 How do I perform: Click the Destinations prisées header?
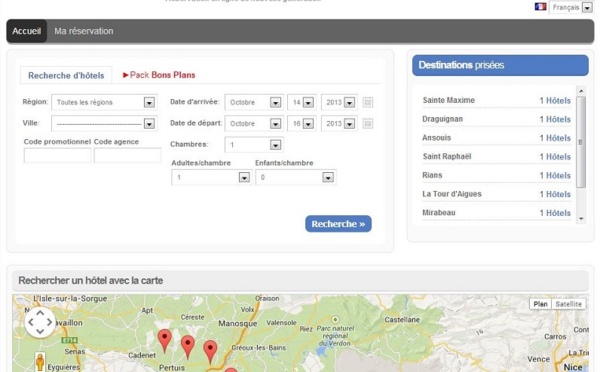pyautogui.click(x=500, y=65)
